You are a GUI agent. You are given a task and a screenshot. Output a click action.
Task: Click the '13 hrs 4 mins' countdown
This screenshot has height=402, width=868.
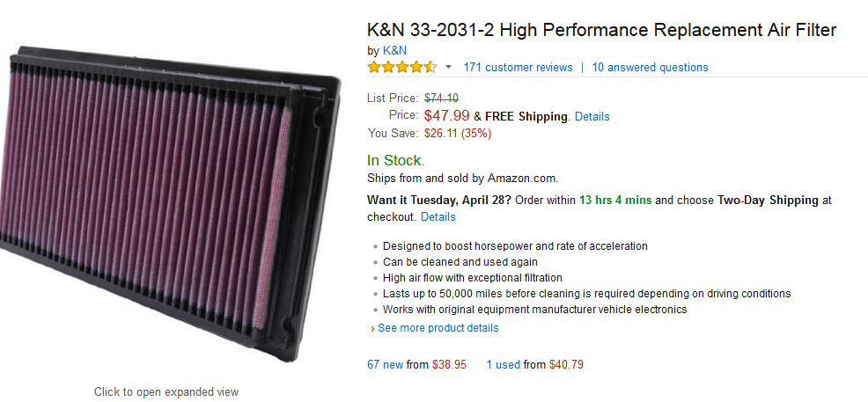click(615, 201)
